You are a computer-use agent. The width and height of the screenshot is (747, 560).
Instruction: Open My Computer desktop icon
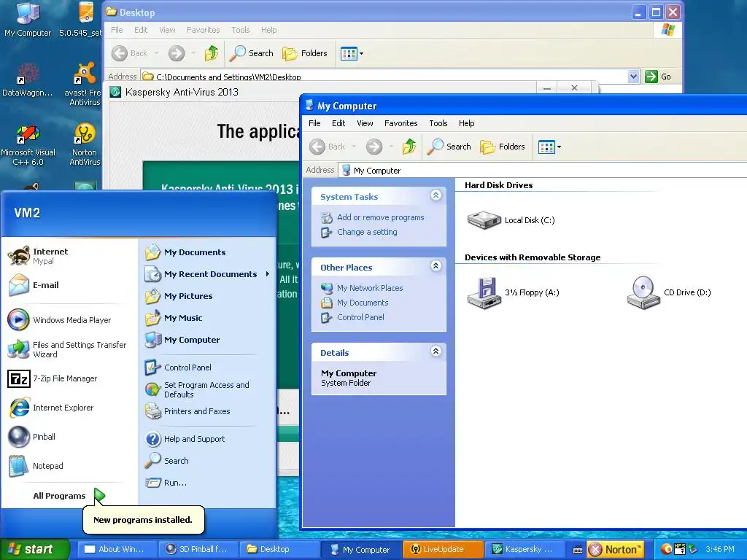click(28, 20)
